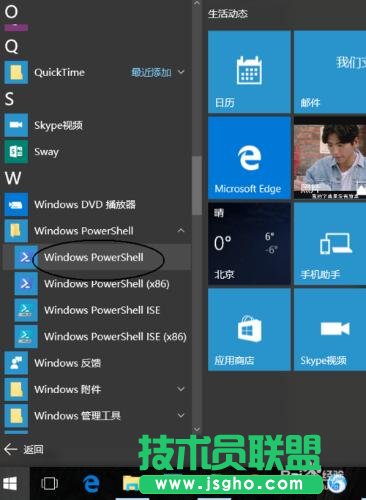
Task: Open Windows PowerShell (x86) icon
Action: coord(26,283)
